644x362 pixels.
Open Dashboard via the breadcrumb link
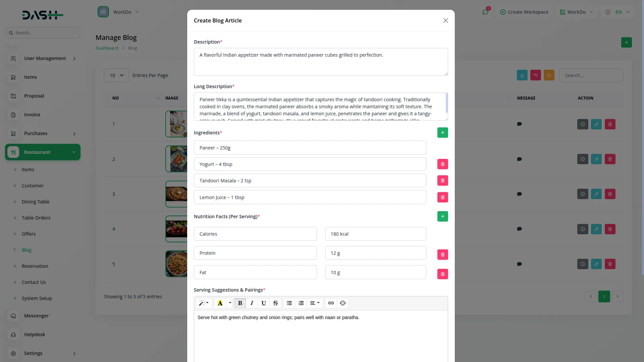107,48
